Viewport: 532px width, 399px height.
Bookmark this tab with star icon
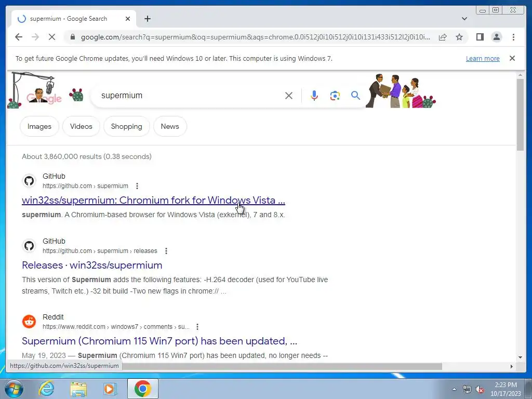[459, 37]
